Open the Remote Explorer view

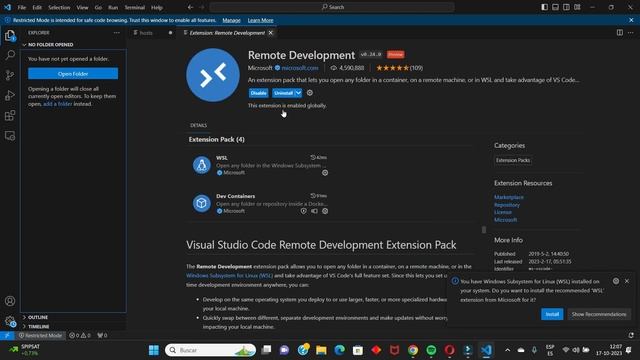click(x=10, y=136)
